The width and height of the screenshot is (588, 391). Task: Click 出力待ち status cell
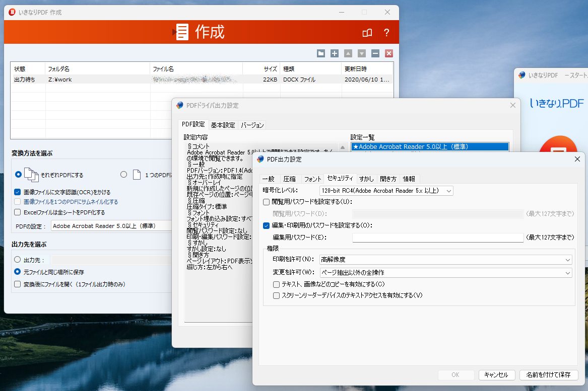[x=24, y=80]
